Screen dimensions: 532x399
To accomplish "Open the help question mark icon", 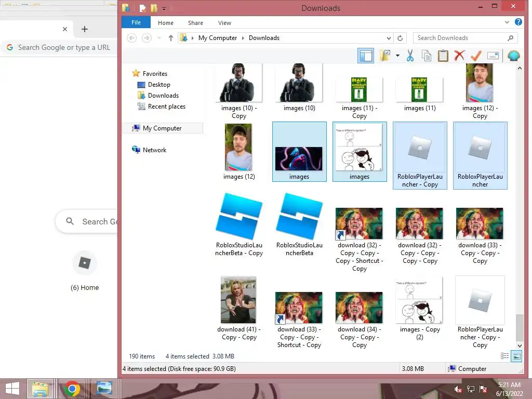I will tap(518, 22).
